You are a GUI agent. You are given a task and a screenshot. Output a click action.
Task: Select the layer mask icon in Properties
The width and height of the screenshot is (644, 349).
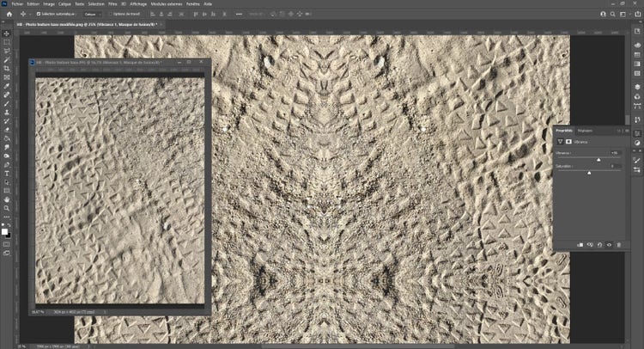[568, 142]
